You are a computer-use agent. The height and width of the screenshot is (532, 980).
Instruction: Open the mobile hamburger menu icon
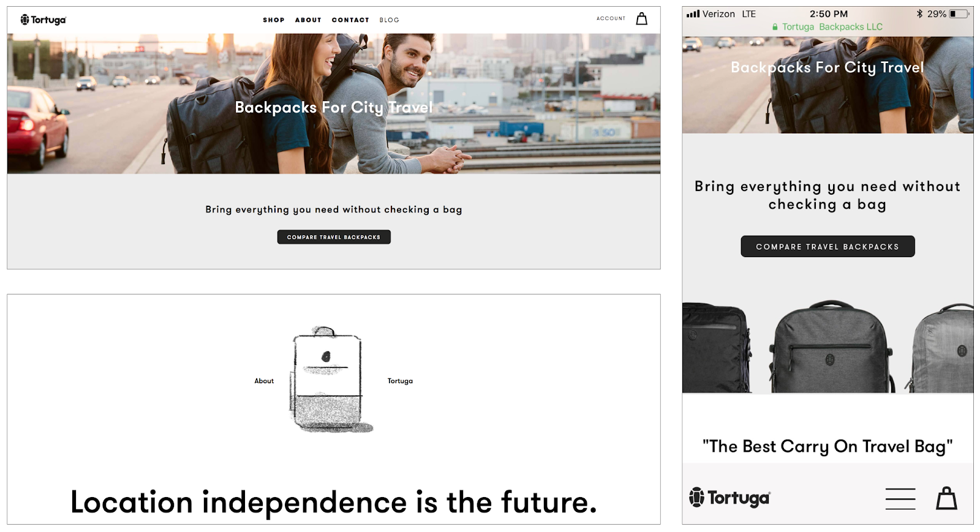coord(900,498)
